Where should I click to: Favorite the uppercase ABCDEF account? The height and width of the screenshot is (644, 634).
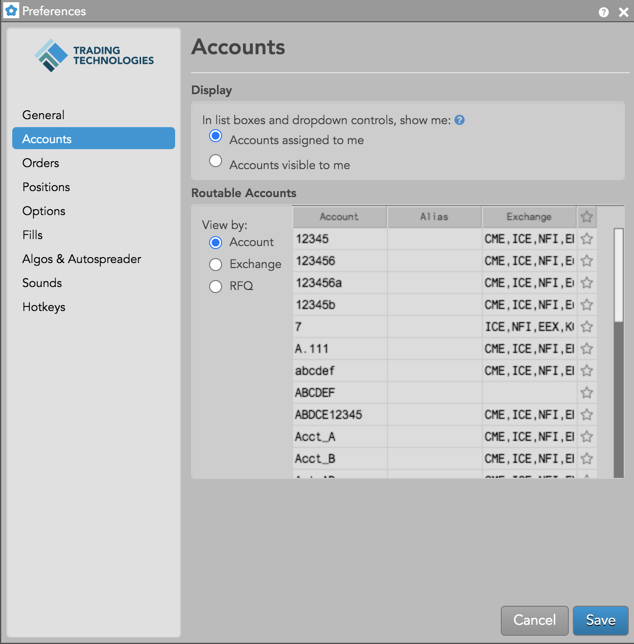587,393
